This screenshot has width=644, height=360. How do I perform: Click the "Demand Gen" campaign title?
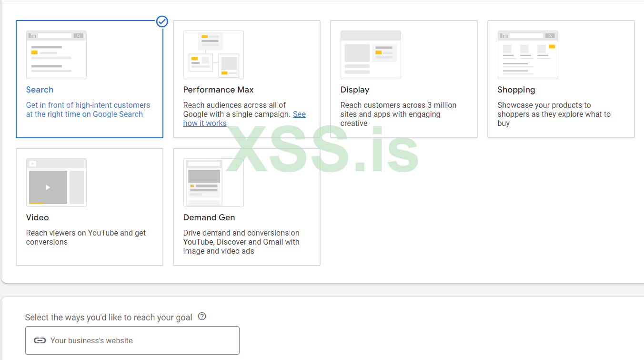coord(209,217)
